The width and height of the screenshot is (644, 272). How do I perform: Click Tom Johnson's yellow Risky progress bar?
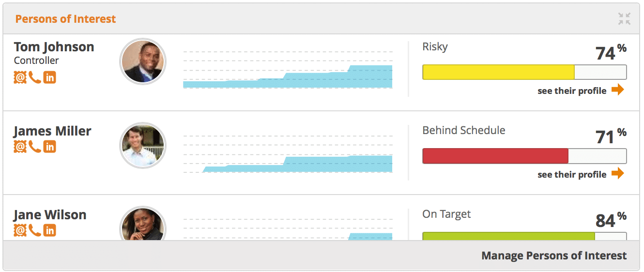click(x=524, y=72)
